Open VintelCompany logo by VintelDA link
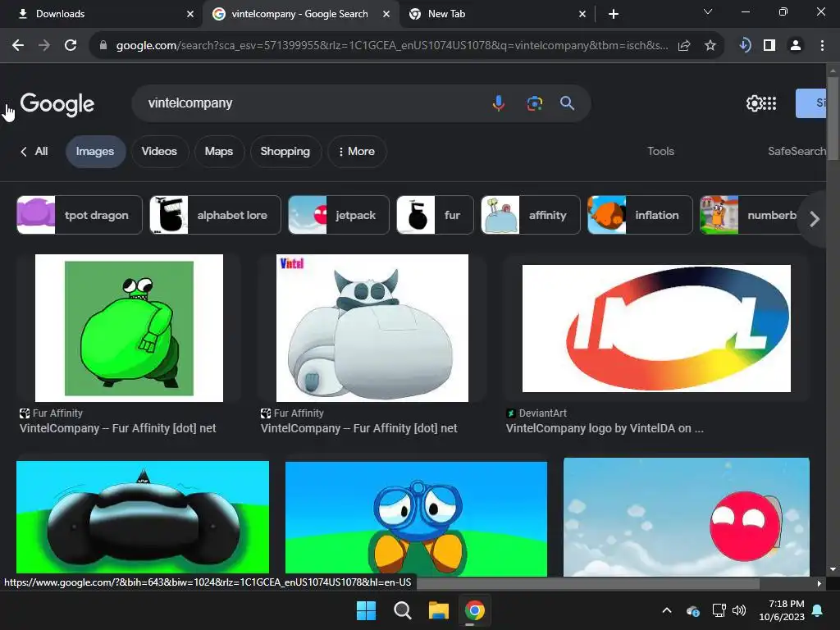Image resolution: width=840 pixels, height=630 pixels. 605,428
